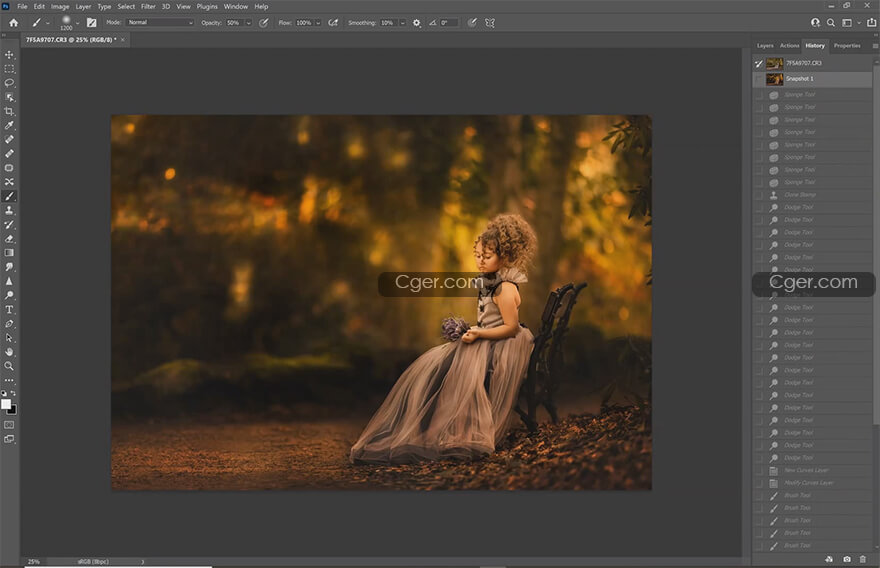Click the Share image icon
880x568 pixels.
[872, 22]
